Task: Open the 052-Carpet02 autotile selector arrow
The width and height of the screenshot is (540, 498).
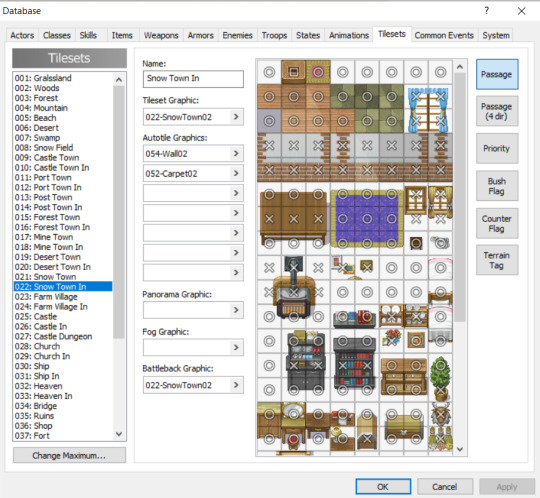Action: click(x=236, y=173)
